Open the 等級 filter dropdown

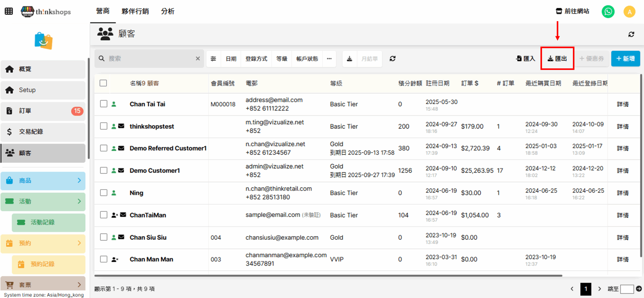281,59
